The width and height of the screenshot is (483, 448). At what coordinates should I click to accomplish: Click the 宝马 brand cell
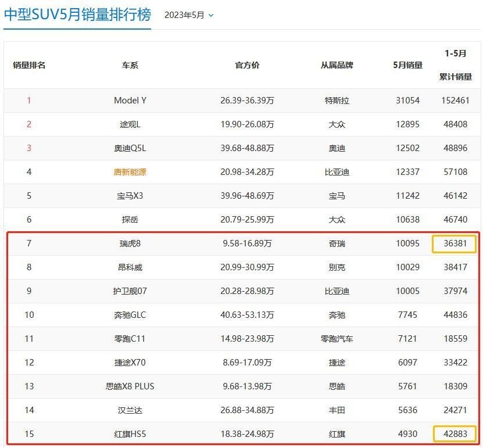(x=337, y=196)
